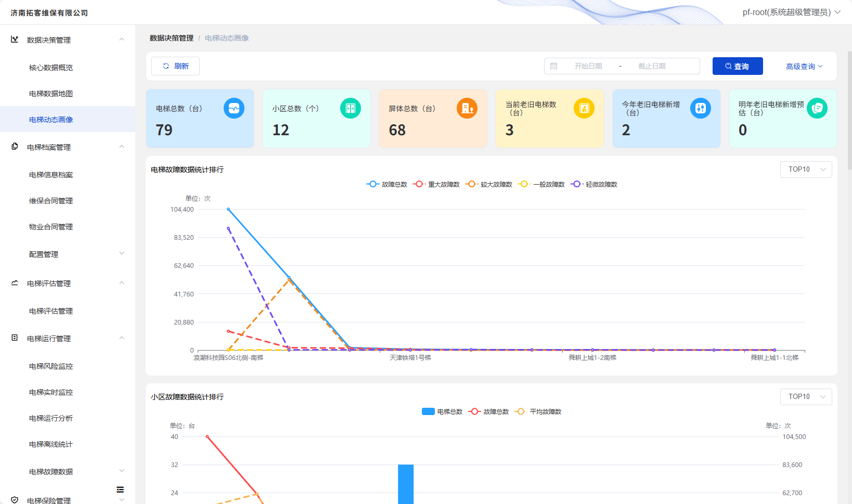Click the 电梯总数 card icon
The height and width of the screenshot is (504, 852).
234,108
